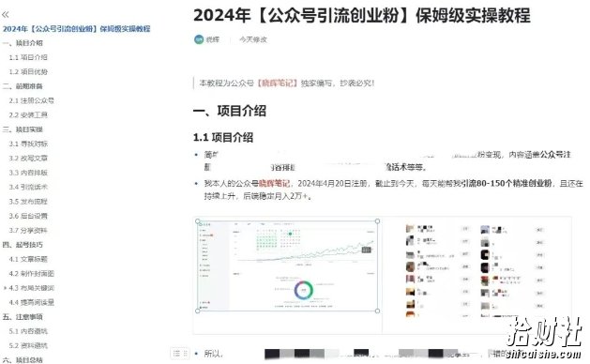Click the top-left resize handle of the selected image

click(x=198, y=221)
